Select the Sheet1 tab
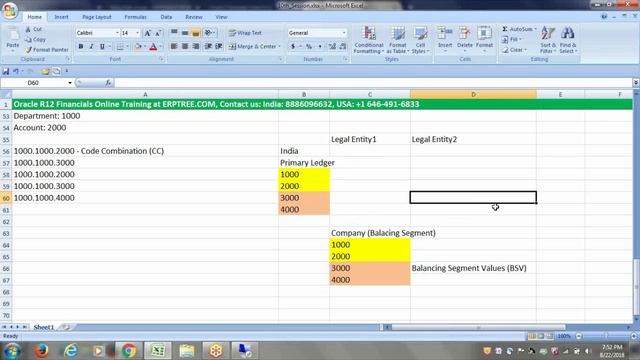640x360 pixels. tap(44, 327)
